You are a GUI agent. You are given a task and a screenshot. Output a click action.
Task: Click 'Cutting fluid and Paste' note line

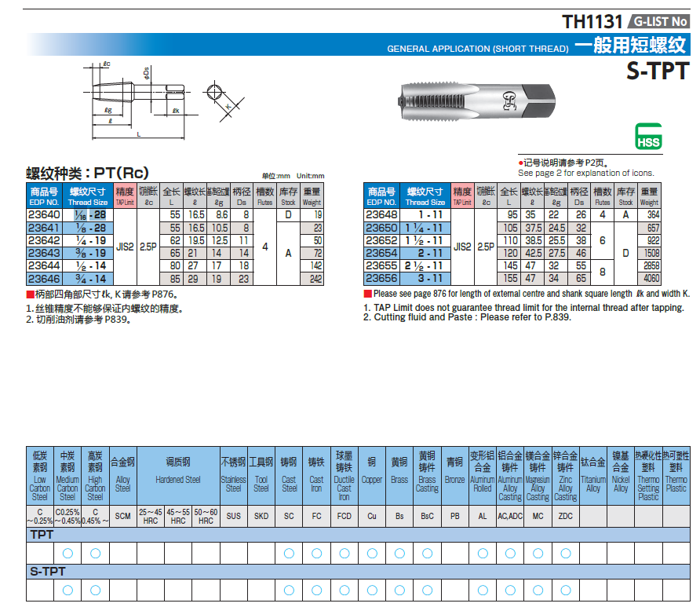467,317
